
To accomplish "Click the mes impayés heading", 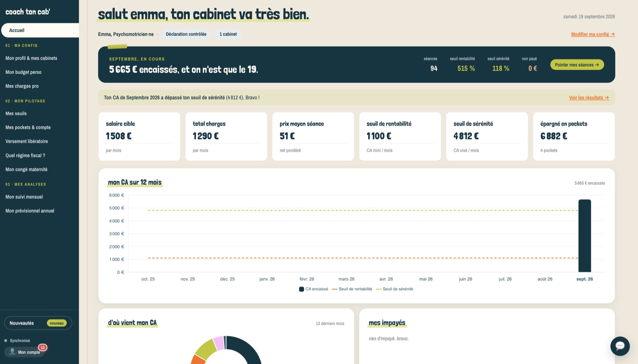I will [x=387, y=323].
